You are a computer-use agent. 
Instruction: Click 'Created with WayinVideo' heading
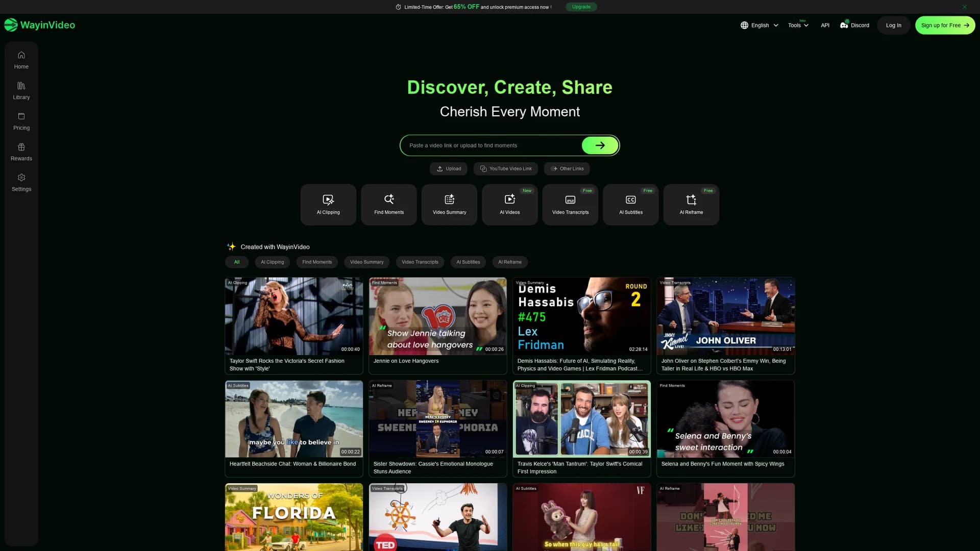[x=275, y=247]
